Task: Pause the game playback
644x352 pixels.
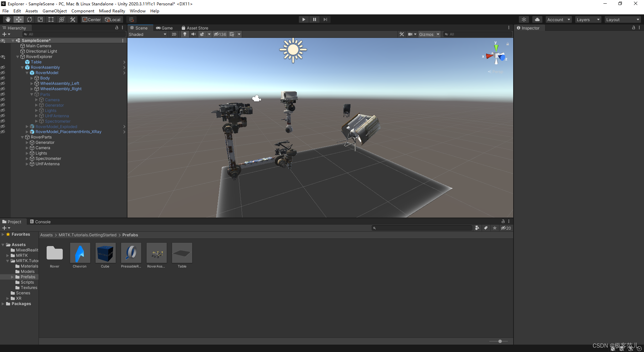Action: pos(315,19)
